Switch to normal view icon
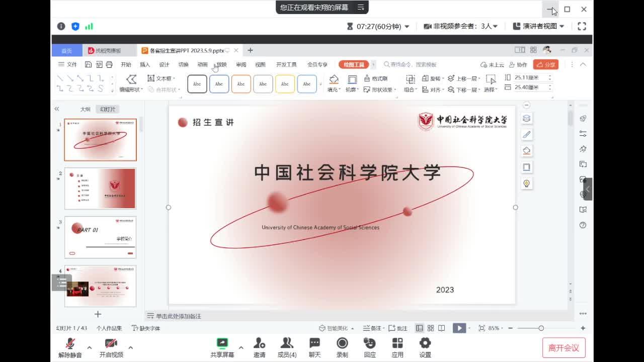This screenshot has height=362, width=644. pyautogui.click(x=420, y=328)
